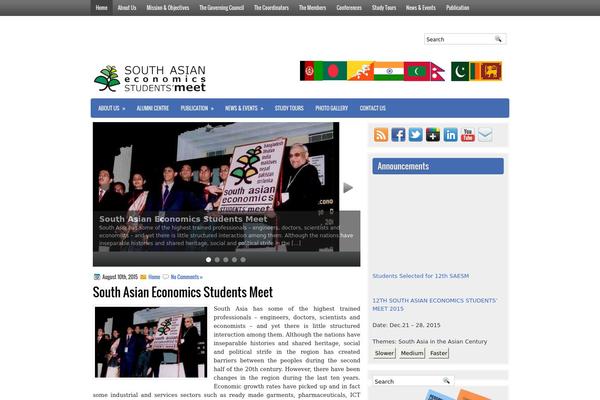Viewport: 600px width, 400px height.
Task: Set announcement scroll speed to Faster
Action: pyautogui.click(x=438, y=353)
